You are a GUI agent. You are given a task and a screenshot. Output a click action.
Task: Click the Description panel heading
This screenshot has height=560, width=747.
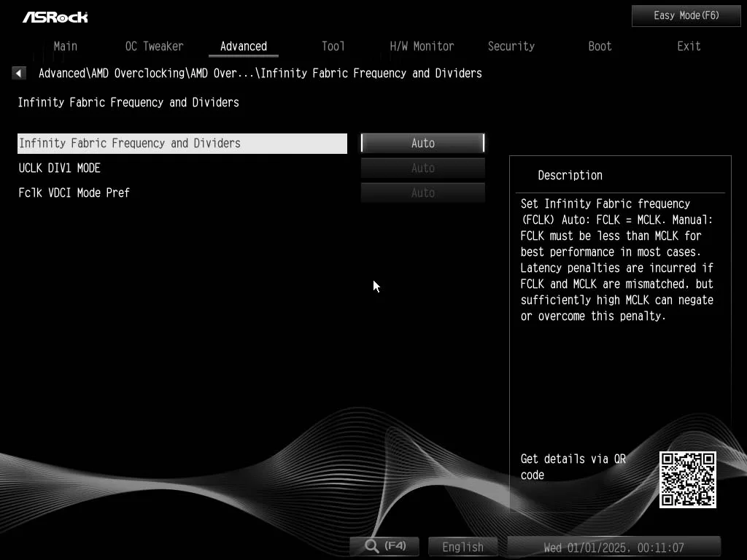pyautogui.click(x=570, y=175)
